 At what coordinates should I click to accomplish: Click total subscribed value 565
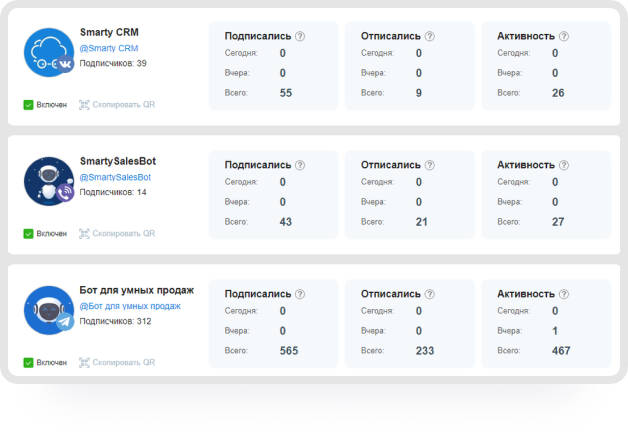coord(289,351)
